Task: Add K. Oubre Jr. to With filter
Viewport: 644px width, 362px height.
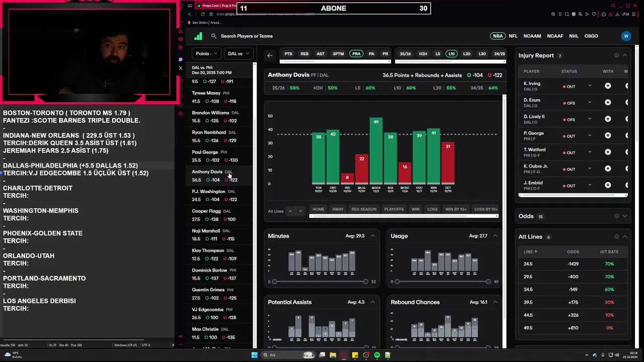Action: tap(608, 169)
